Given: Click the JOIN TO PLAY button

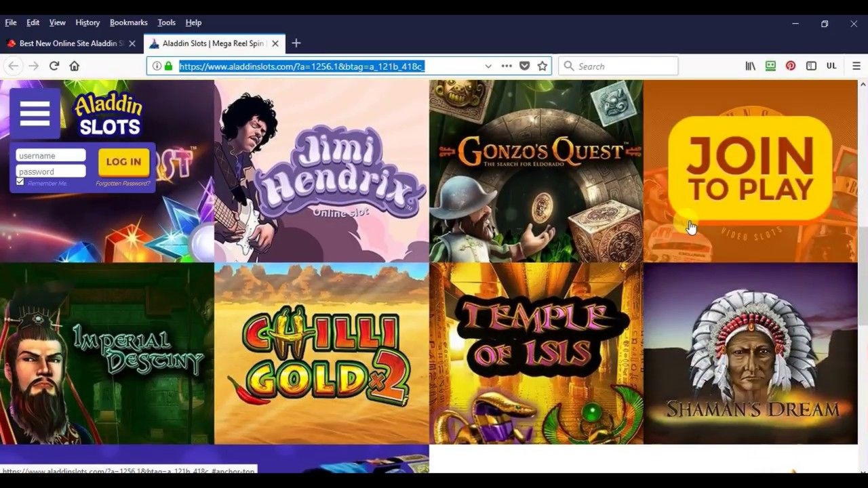Looking at the screenshot, I should (x=750, y=169).
